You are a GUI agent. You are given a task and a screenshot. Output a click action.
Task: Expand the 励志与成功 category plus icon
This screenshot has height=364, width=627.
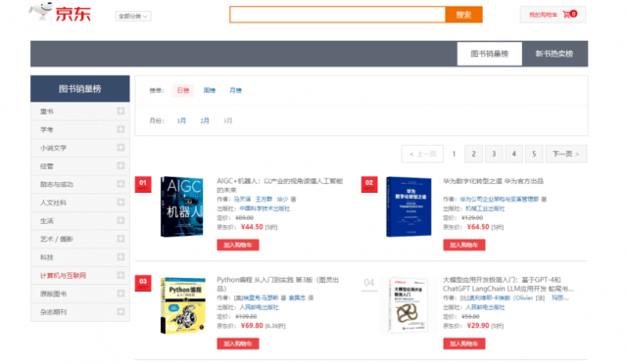click(121, 184)
